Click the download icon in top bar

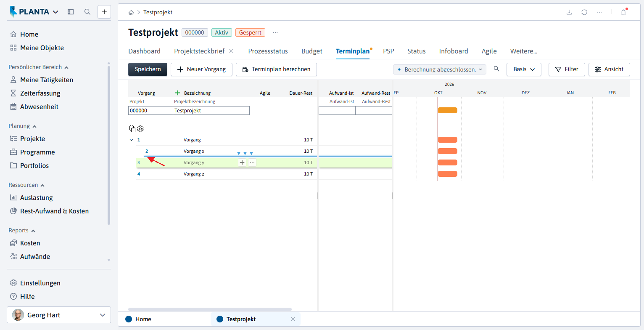click(x=569, y=12)
